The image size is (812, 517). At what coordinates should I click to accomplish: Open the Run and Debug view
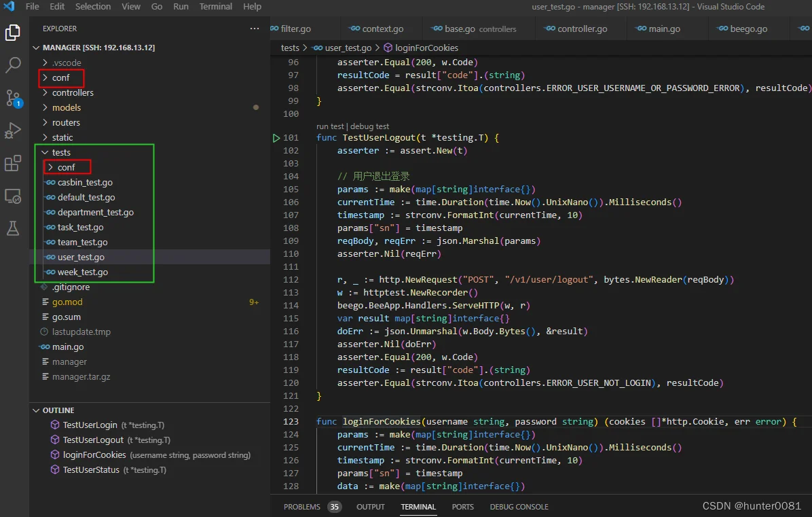pos(12,130)
